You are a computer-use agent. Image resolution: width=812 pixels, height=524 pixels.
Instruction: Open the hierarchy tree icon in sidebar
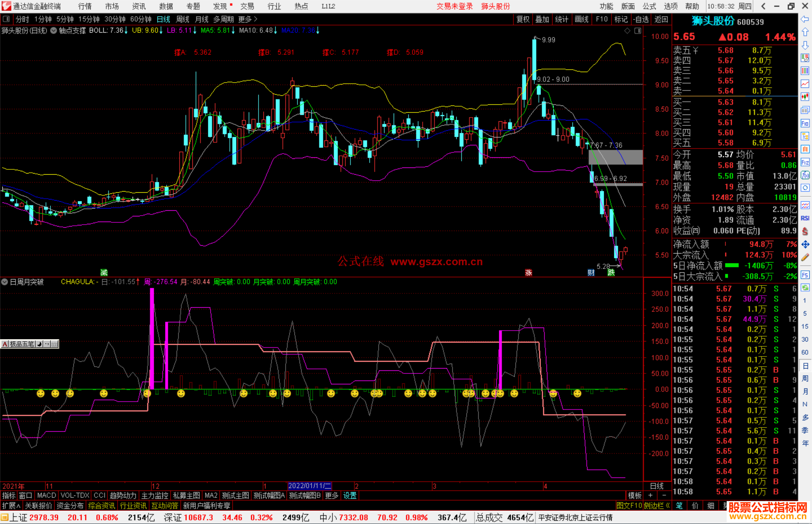[x=805, y=136]
